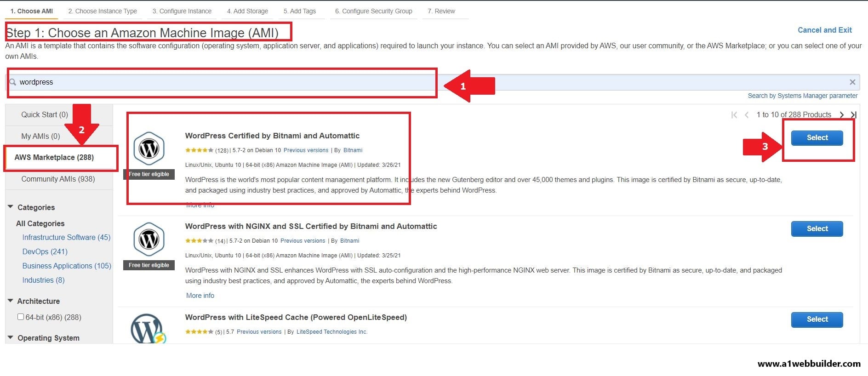The height and width of the screenshot is (376, 868).
Task: Click Free tier eligible badge on first listing
Action: [149, 174]
